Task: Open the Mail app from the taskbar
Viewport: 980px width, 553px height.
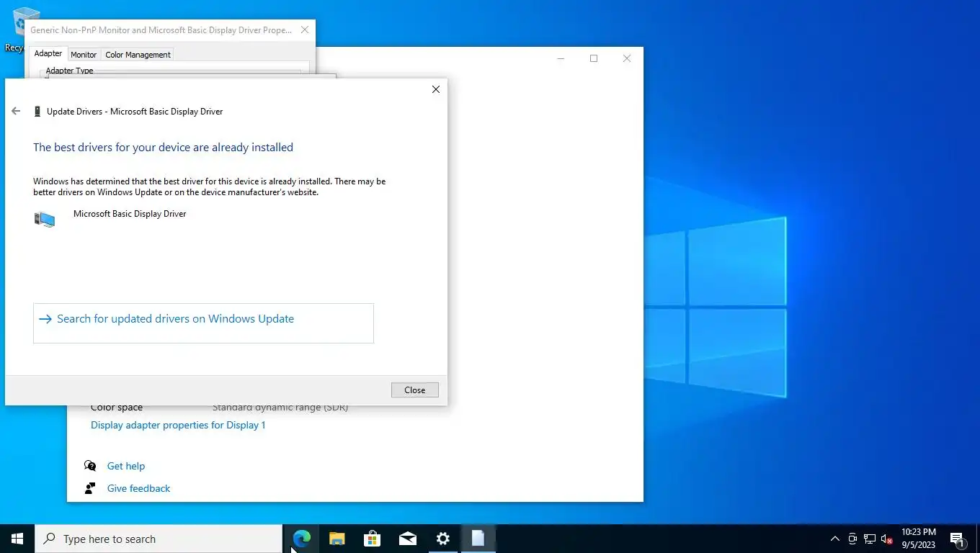Action: (x=407, y=539)
